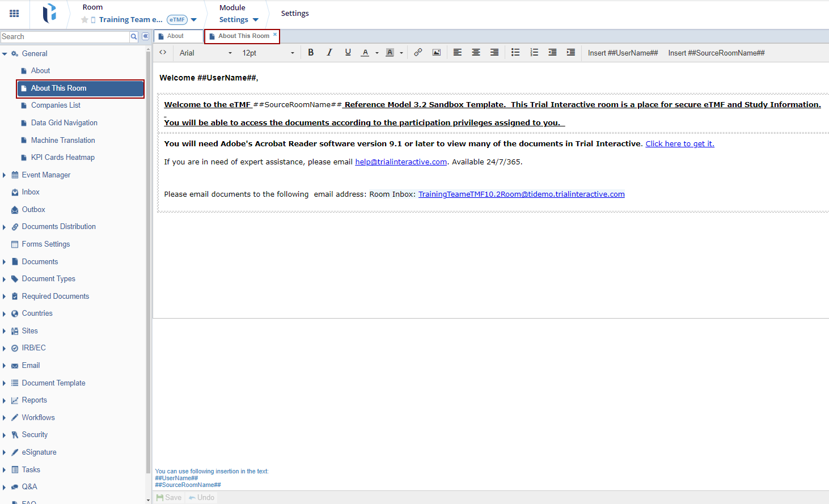Open the Arial font family dropdown

(205, 53)
